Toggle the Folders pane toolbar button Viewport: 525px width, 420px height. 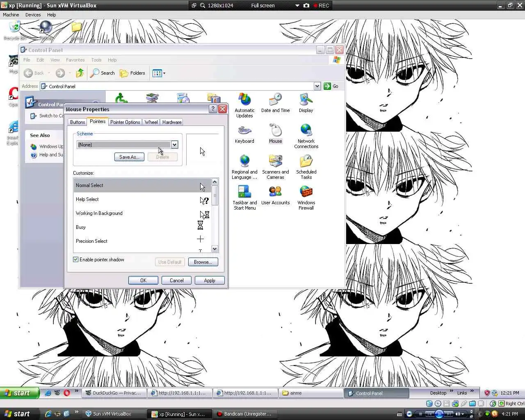tap(132, 73)
